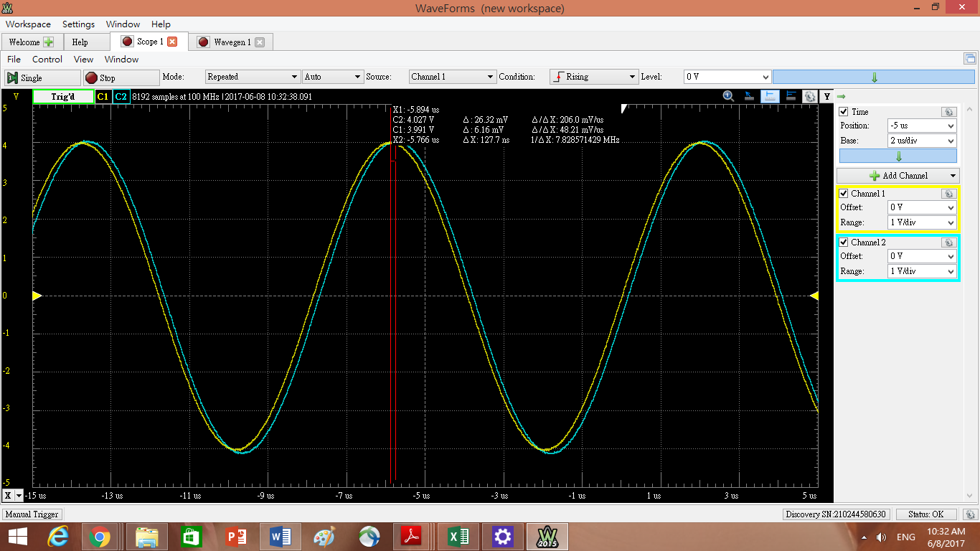Launch WaveForms 2015 from the taskbar
The image size is (980, 551).
(x=547, y=536)
